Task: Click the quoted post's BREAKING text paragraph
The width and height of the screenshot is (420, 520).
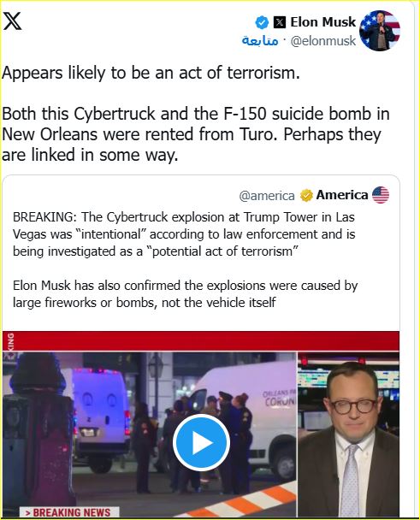Action: 184,234
